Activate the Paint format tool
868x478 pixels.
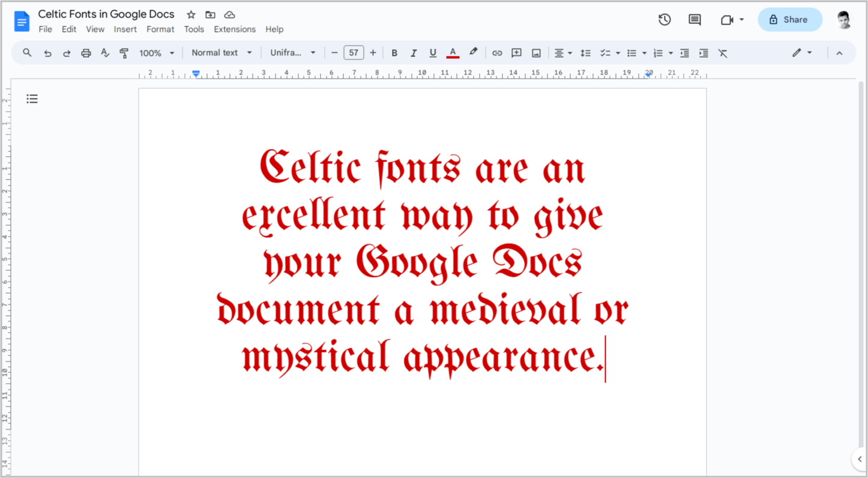pyautogui.click(x=124, y=53)
